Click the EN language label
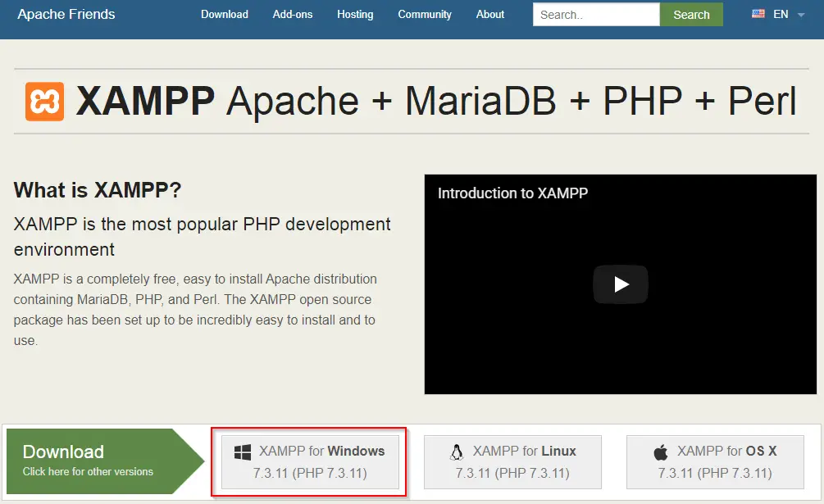Viewport: 824px width, 504px height. (781, 14)
